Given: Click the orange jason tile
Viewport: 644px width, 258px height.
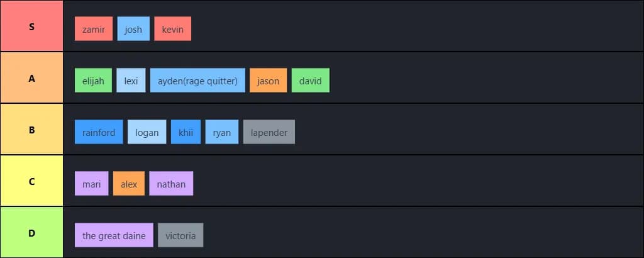Looking at the screenshot, I should point(268,81).
